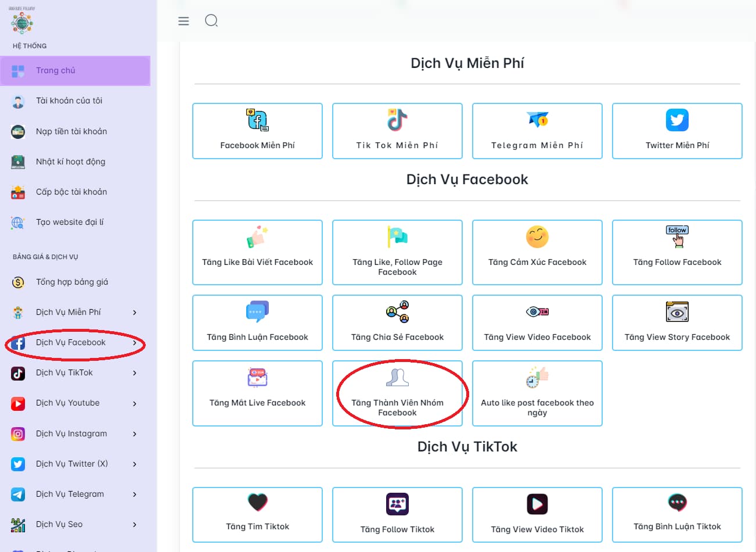756x552 pixels.
Task: Expand Dịch Vụ Miễn Phí submenu arrow
Action: [x=135, y=313]
